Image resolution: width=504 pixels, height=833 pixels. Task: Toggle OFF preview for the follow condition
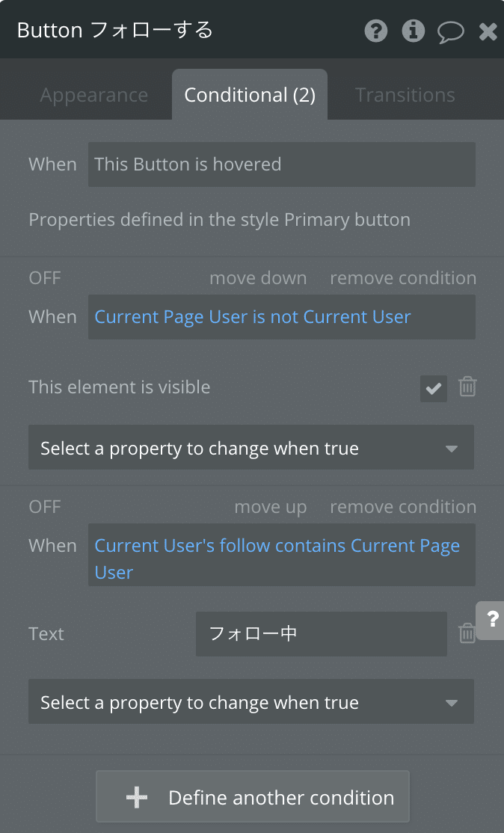click(45, 507)
